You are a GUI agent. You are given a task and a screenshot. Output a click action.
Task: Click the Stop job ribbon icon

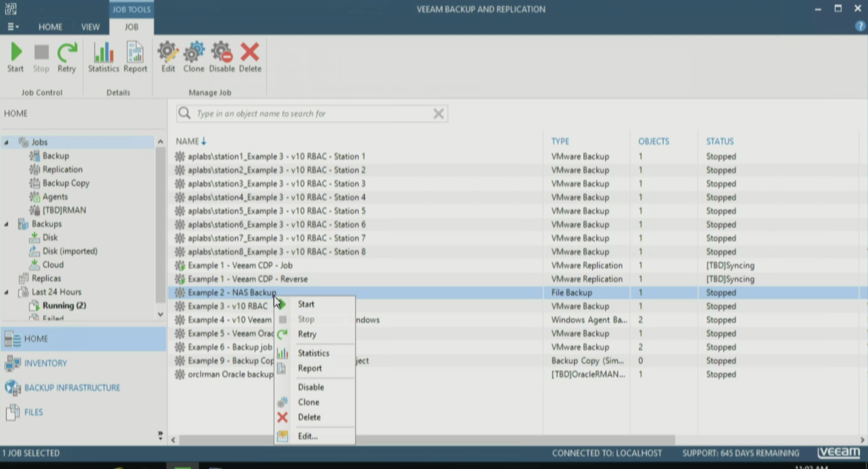coord(41,57)
